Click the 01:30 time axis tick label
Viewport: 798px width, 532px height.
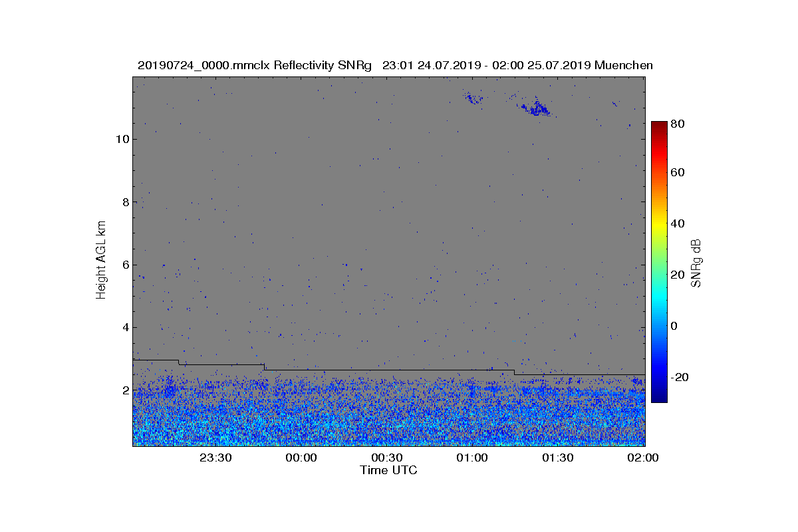click(x=558, y=458)
